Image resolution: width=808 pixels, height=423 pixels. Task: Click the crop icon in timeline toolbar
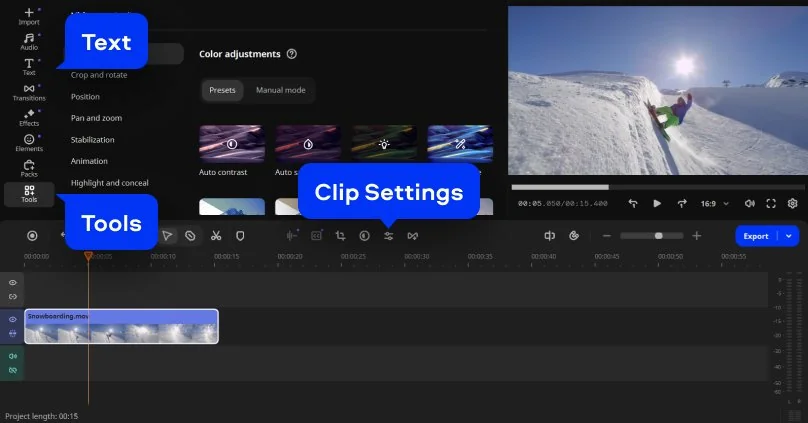pyautogui.click(x=340, y=236)
